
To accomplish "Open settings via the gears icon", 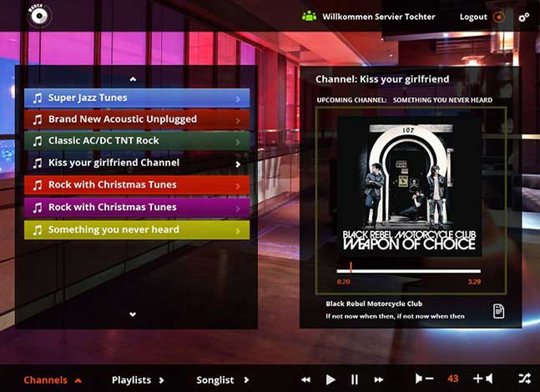I will point(524,18).
